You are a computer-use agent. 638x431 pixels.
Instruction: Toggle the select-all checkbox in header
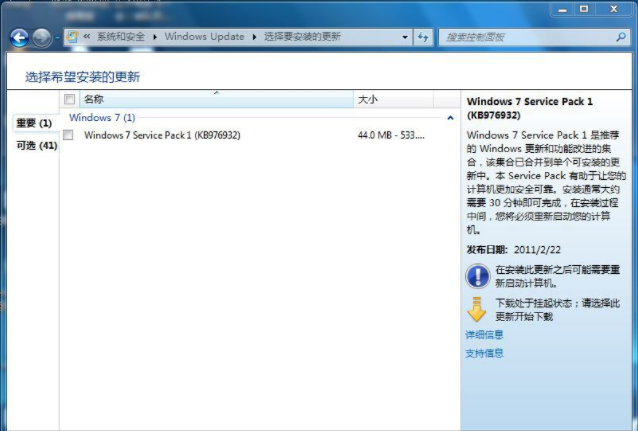tap(69, 99)
